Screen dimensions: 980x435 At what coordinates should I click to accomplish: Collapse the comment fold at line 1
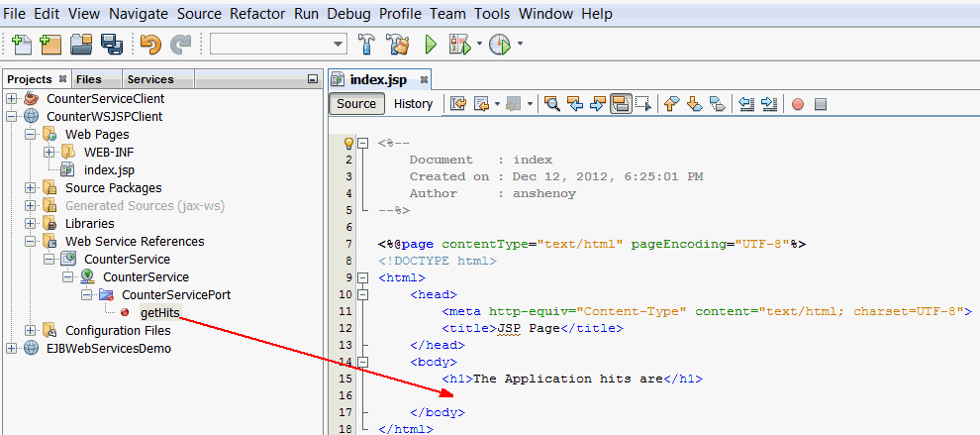tap(363, 144)
